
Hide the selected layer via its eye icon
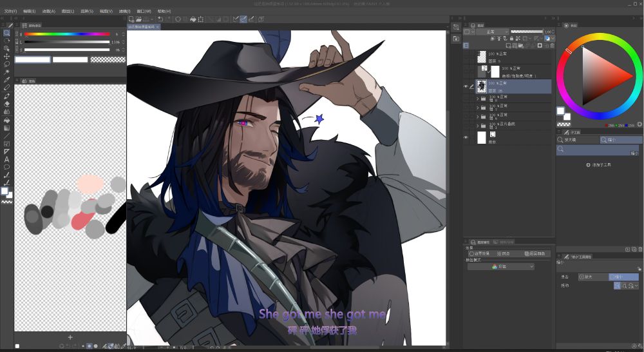pos(466,86)
